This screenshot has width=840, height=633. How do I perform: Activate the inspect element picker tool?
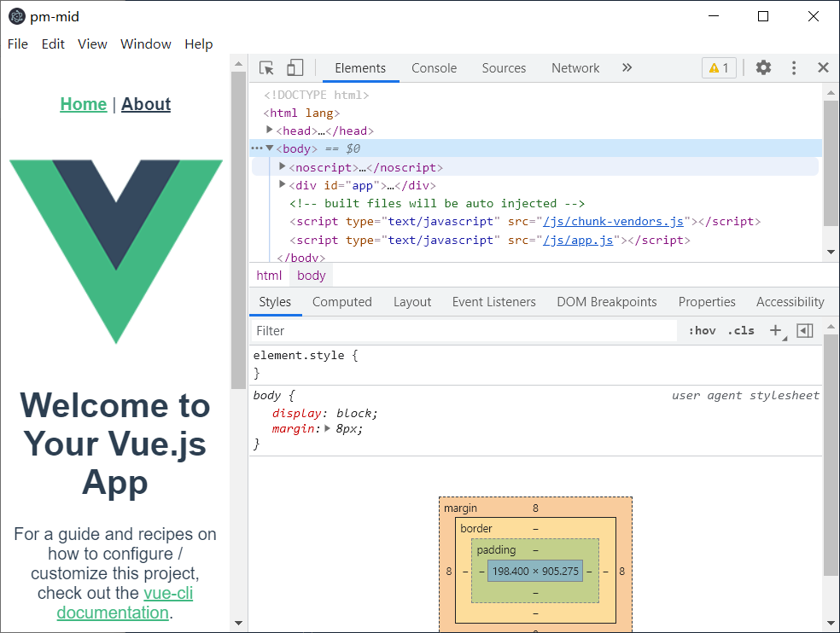point(266,68)
